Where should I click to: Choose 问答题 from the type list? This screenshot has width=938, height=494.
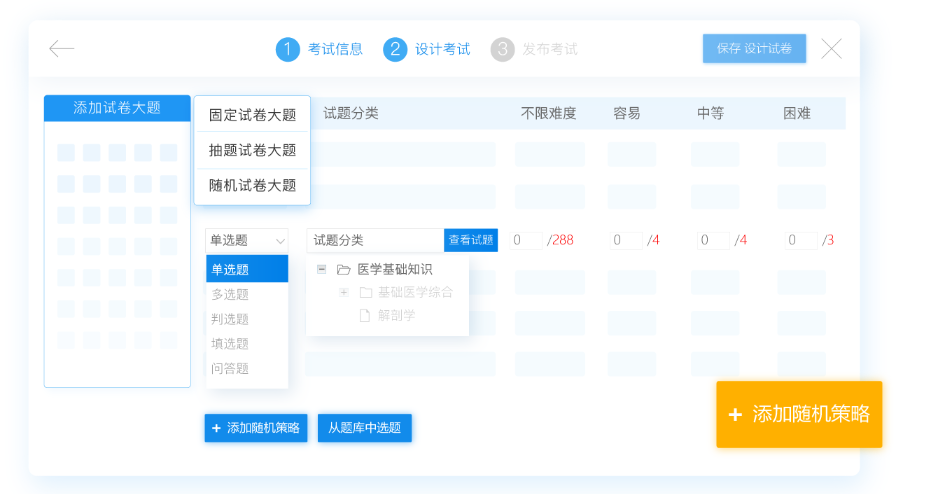pyautogui.click(x=247, y=368)
